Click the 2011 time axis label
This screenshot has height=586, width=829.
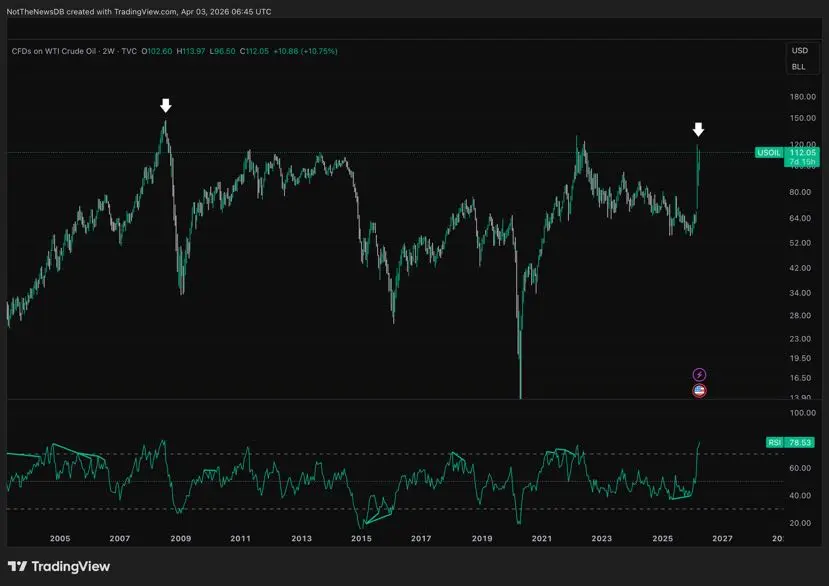(x=240, y=538)
